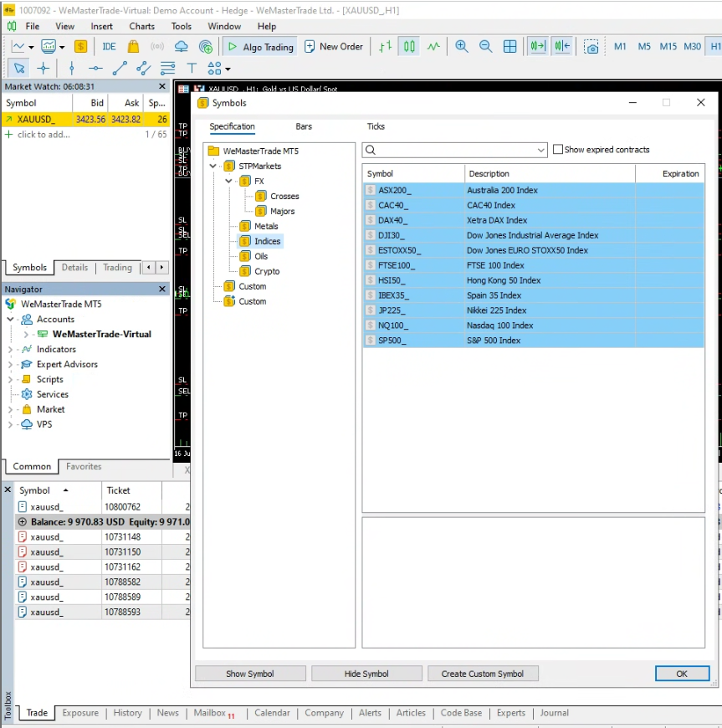Screen dimensions: 722x728
Task: Expand the WeMasterTrade-Virtual account node
Action: (x=26, y=334)
